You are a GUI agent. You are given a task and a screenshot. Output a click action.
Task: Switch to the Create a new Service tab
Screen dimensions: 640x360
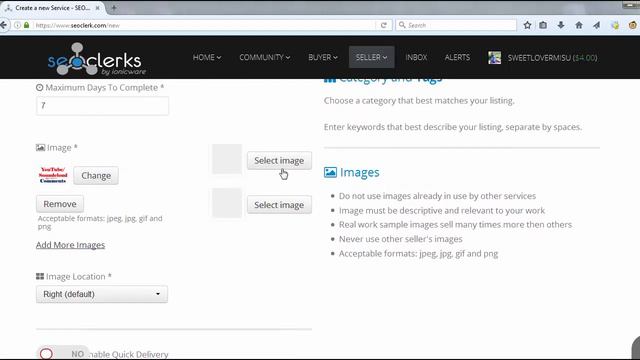point(52,8)
